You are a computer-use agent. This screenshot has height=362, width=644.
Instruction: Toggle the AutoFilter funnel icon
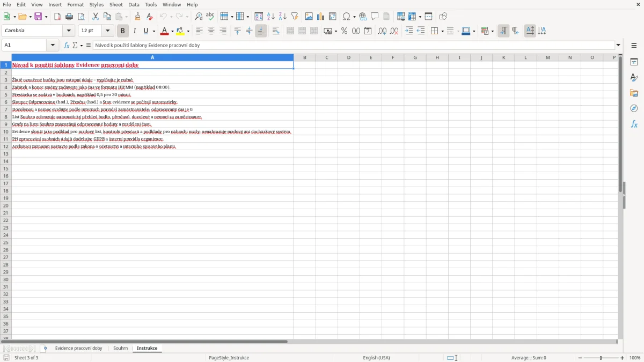[x=295, y=17]
